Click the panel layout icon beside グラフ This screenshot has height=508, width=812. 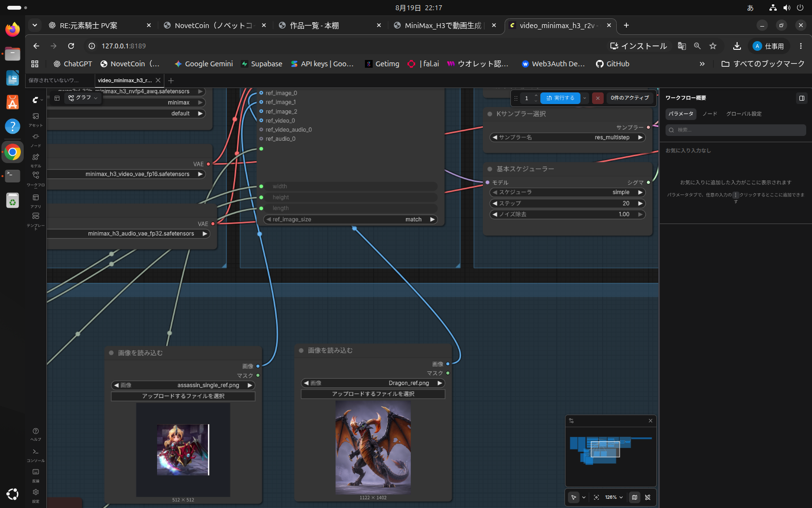click(x=57, y=98)
